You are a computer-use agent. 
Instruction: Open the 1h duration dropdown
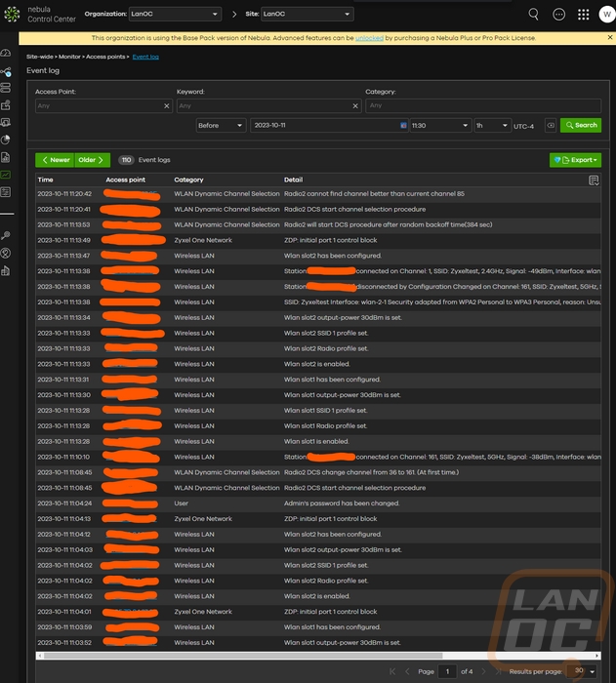[x=492, y=126]
